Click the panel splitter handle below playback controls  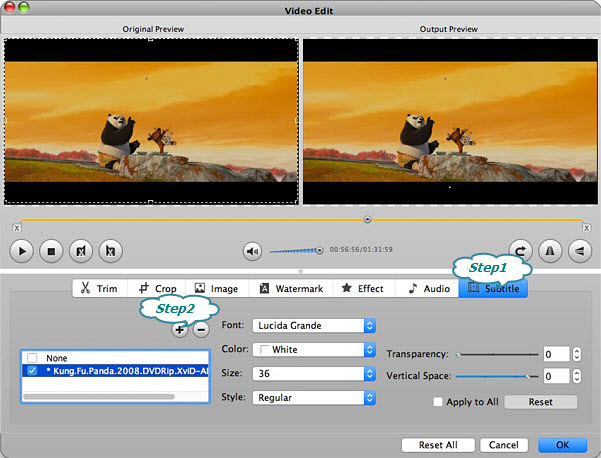click(x=300, y=271)
